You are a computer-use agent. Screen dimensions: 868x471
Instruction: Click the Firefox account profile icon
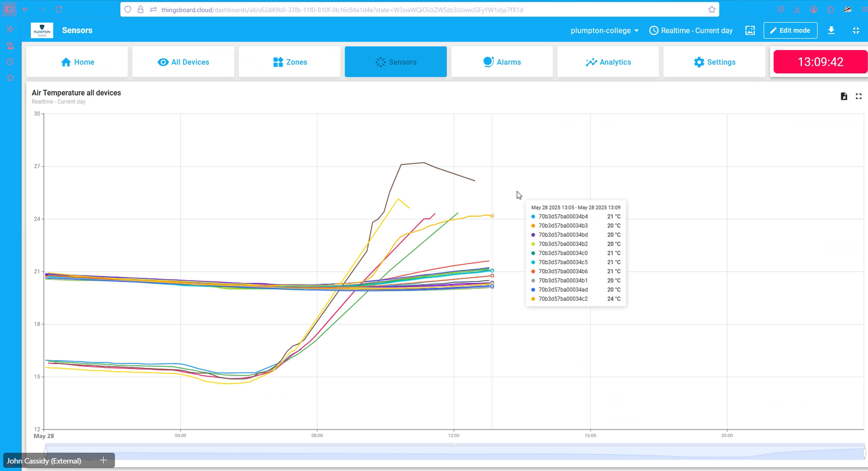click(814, 10)
